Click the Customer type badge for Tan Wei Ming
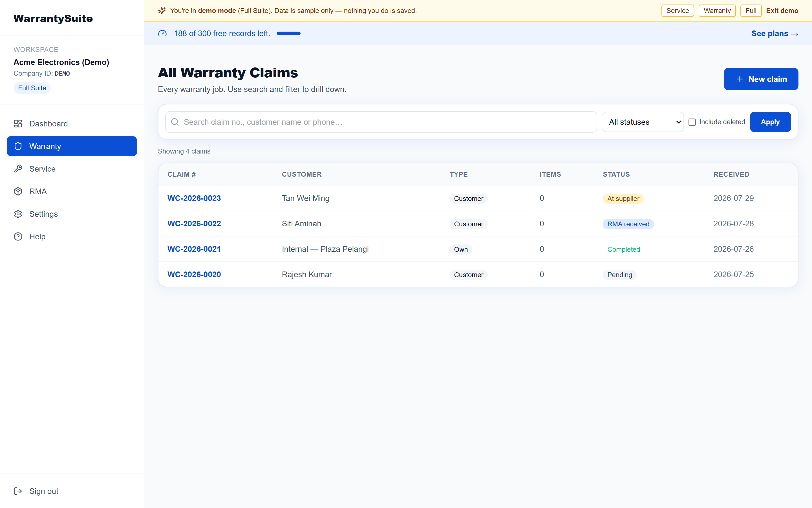Image resolution: width=812 pixels, height=508 pixels. 468,199
